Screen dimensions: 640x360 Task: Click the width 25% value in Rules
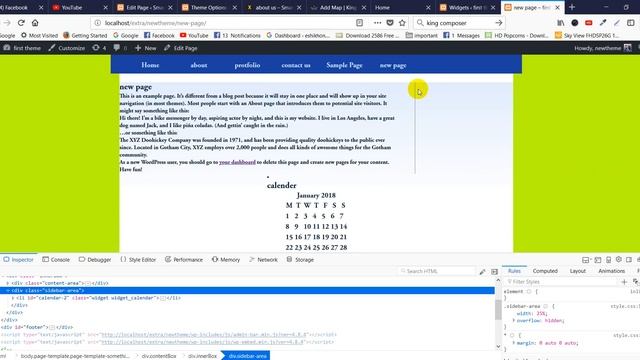(541, 313)
